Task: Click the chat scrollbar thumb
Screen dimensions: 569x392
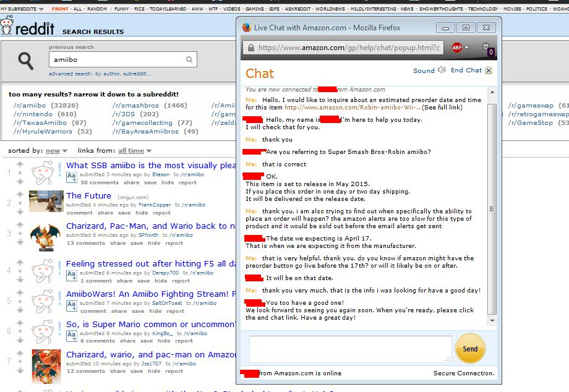Action: point(492,209)
